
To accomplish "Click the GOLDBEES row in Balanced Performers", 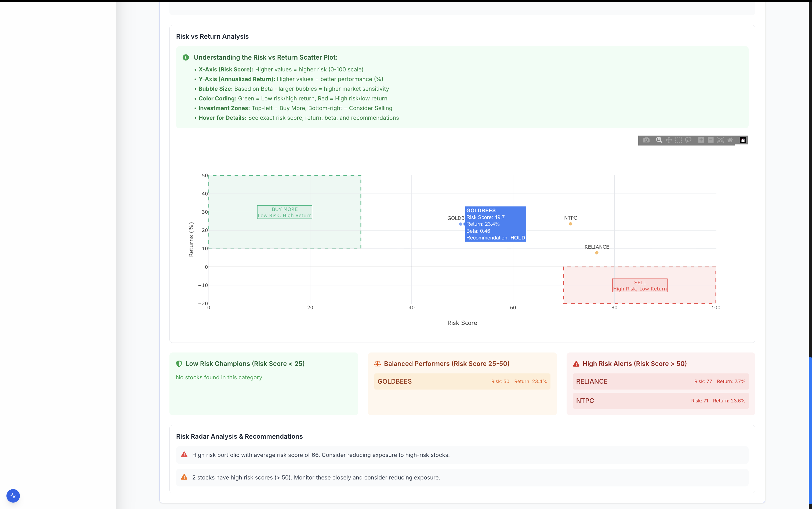I will point(462,381).
